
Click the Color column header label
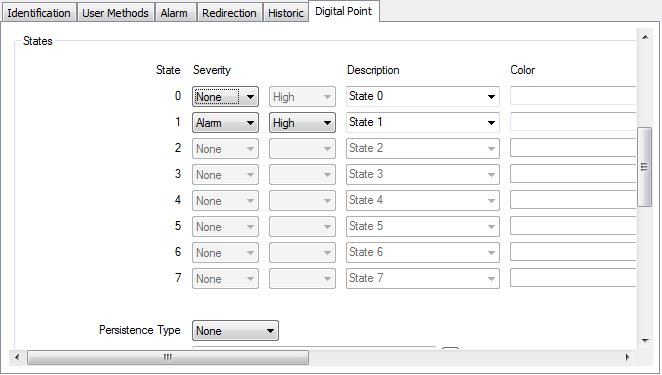click(523, 70)
